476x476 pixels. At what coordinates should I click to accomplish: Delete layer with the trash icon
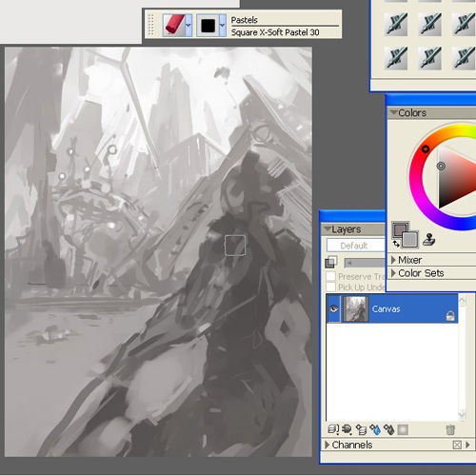(450, 429)
